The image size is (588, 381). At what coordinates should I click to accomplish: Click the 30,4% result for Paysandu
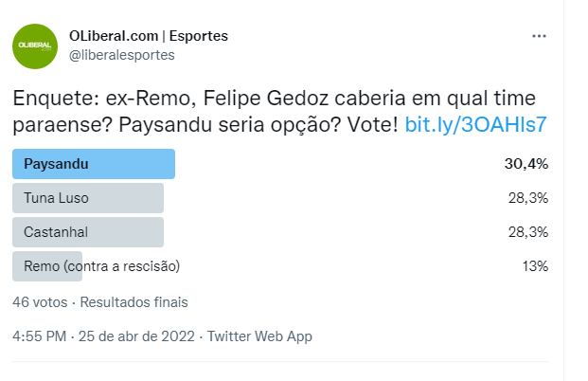(526, 163)
